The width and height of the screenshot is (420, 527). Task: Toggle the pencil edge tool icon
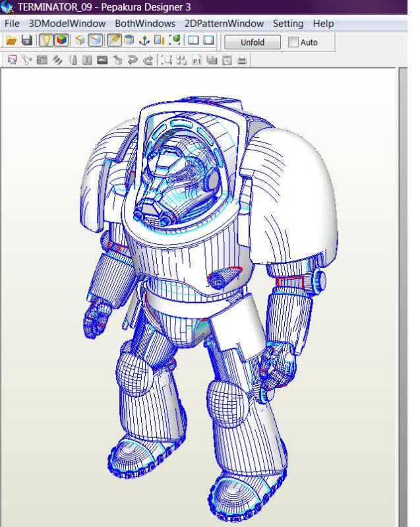tap(114, 40)
